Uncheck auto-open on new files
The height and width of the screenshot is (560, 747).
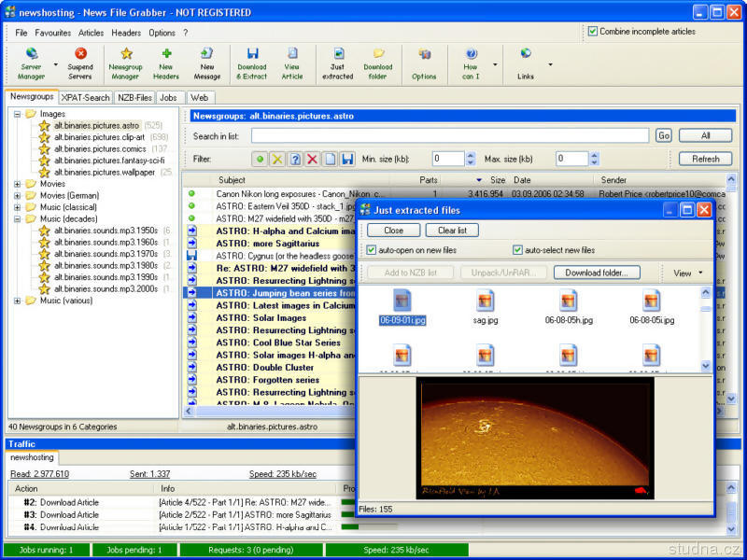(372, 250)
